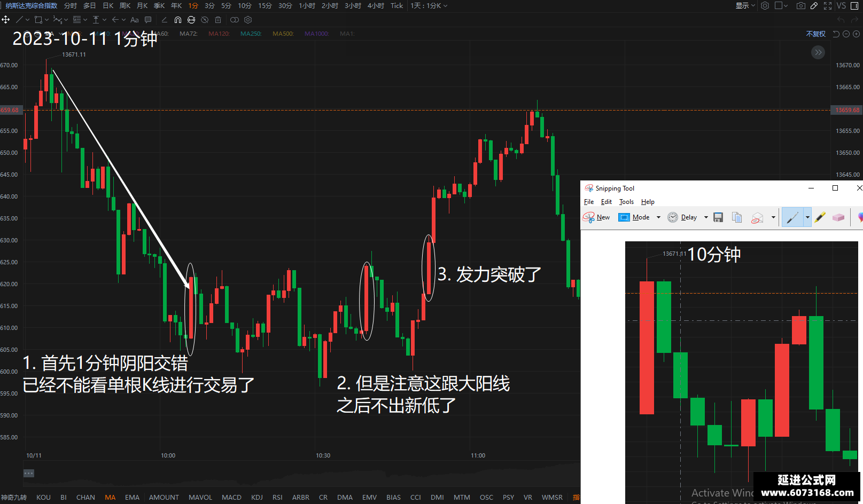Switch to the 5分 timeframe tab

pyautogui.click(x=226, y=5)
